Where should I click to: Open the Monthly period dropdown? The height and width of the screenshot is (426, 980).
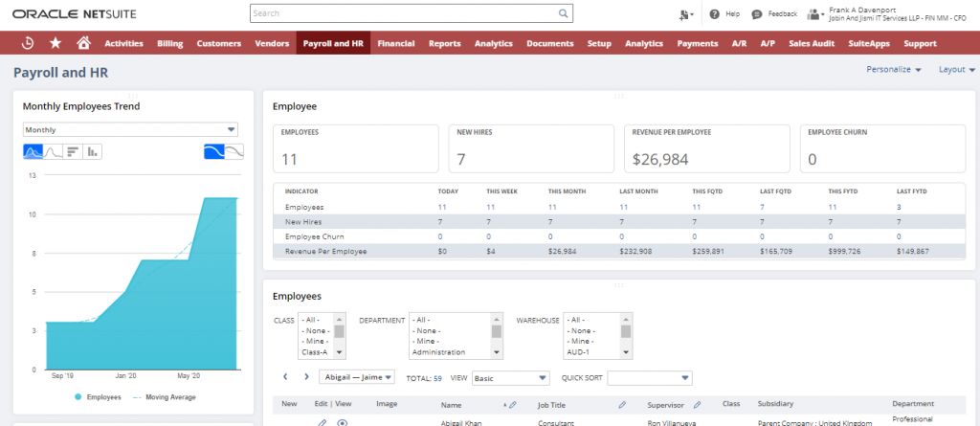pyautogui.click(x=130, y=129)
